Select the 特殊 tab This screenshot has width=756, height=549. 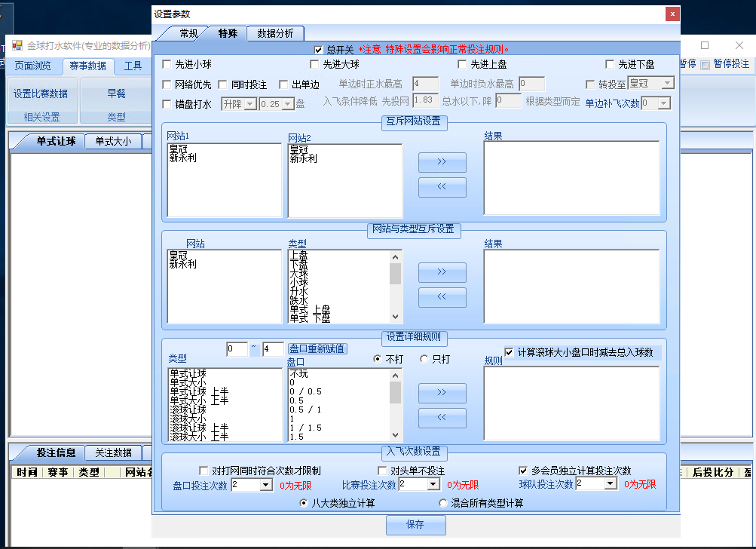(x=228, y=33)
